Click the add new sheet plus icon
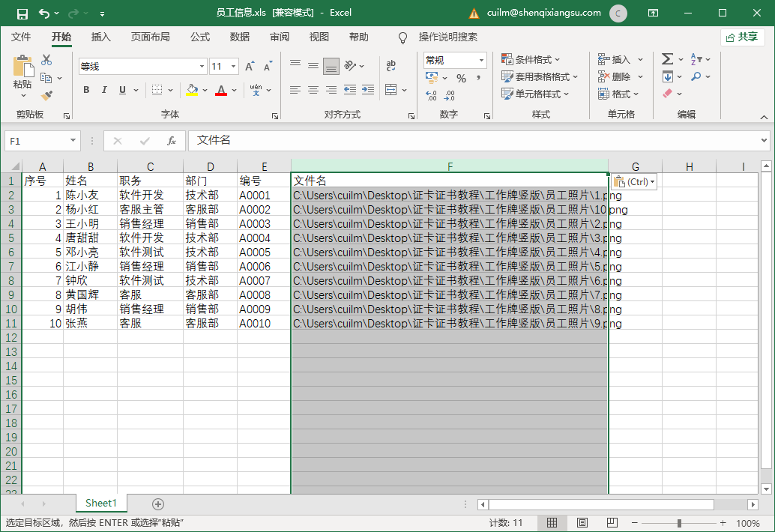 pos(157,504)
